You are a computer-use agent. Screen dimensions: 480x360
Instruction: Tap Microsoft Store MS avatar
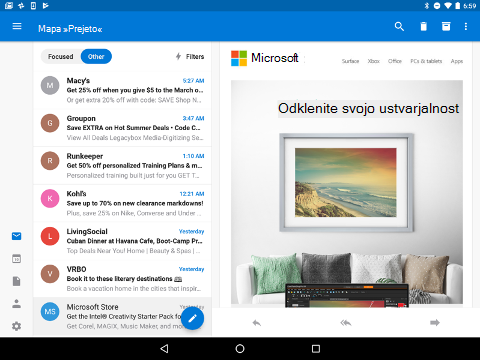(50, 311)
